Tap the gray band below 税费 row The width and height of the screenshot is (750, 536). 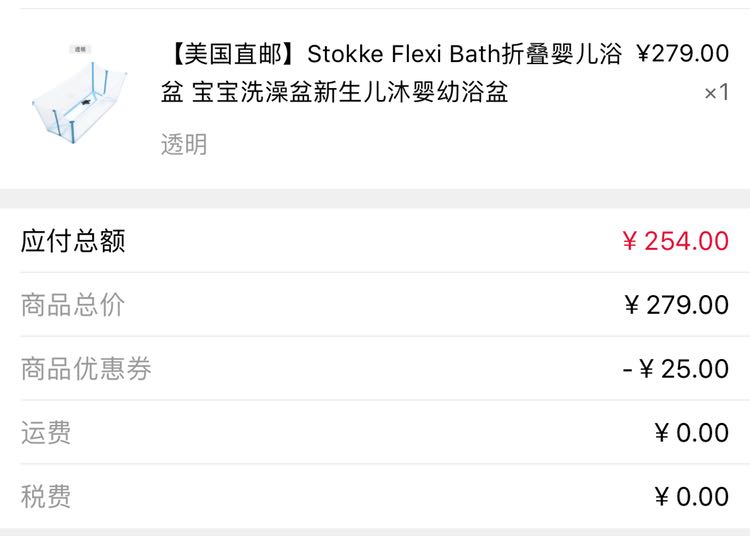(375, 532)
